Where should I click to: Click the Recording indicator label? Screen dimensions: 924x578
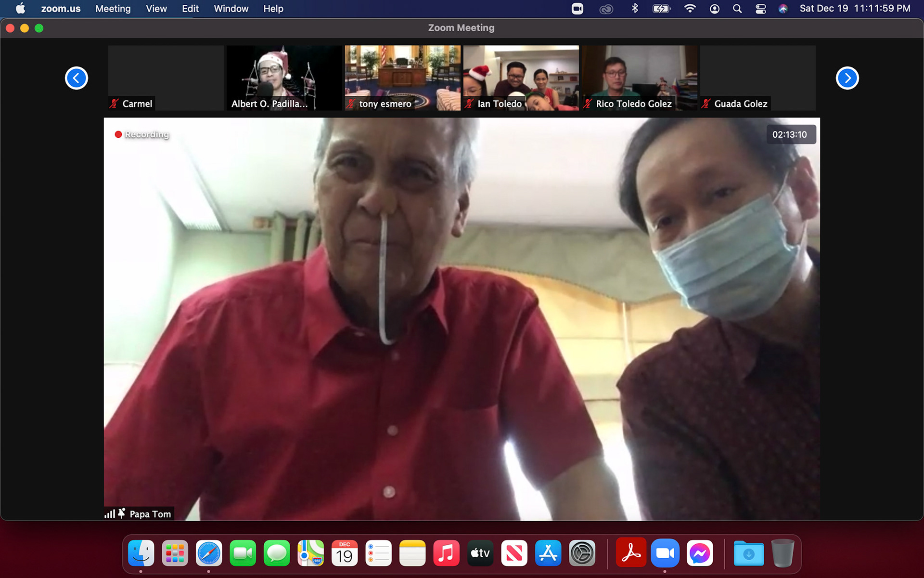pos(146,134)
